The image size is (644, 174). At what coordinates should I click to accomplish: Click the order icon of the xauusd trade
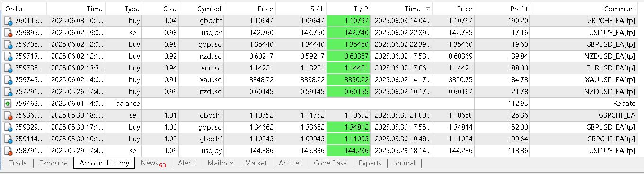[x=8, y=80]
